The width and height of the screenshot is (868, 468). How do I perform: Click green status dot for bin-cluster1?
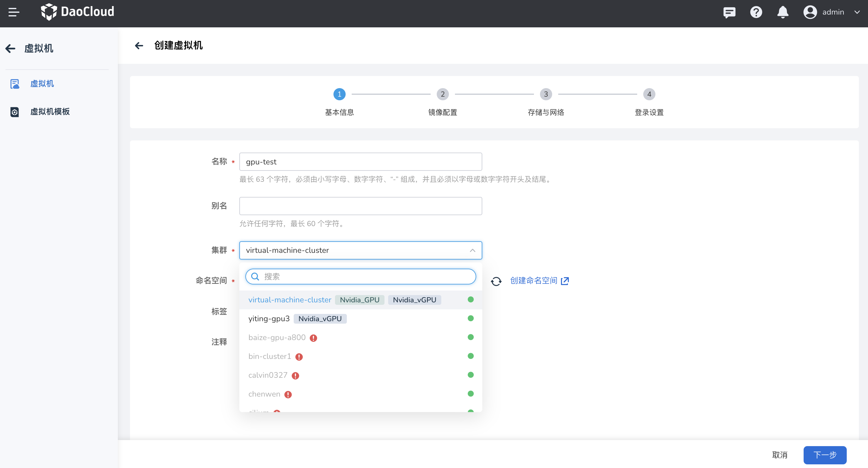tap(471, 356)
